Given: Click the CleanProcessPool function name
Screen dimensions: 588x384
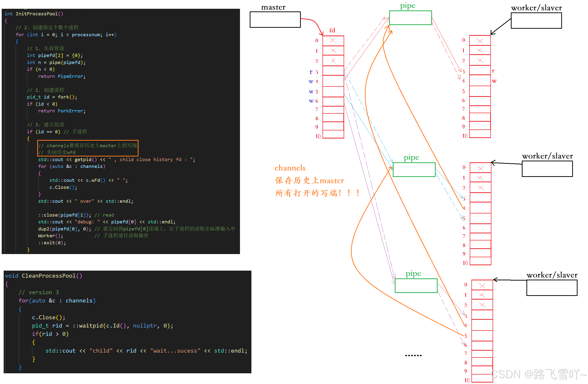Looking at the screenshot, I should click(x=49, y=276).
